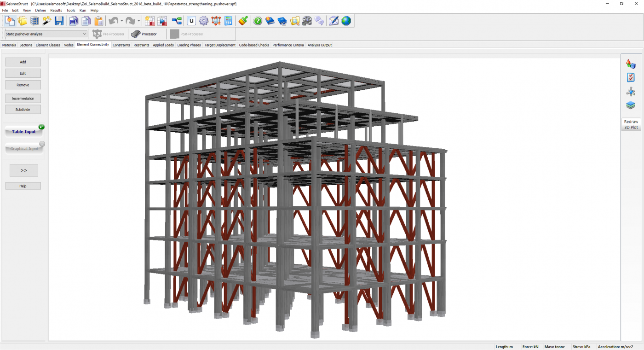
Task: Switch to Graphical Input mode
Action: [x=24, y=149]
